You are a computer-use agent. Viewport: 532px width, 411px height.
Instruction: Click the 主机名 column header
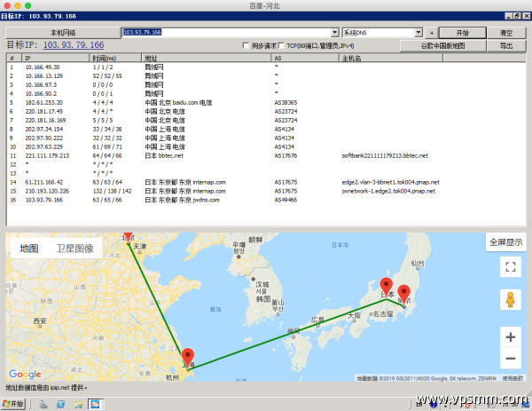(x=391, y=58)
